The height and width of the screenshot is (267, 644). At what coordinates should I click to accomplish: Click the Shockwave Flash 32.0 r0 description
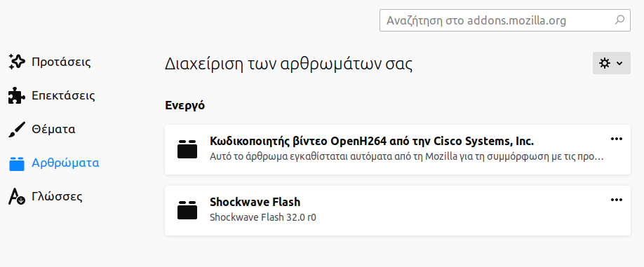(x=263, y=217)
